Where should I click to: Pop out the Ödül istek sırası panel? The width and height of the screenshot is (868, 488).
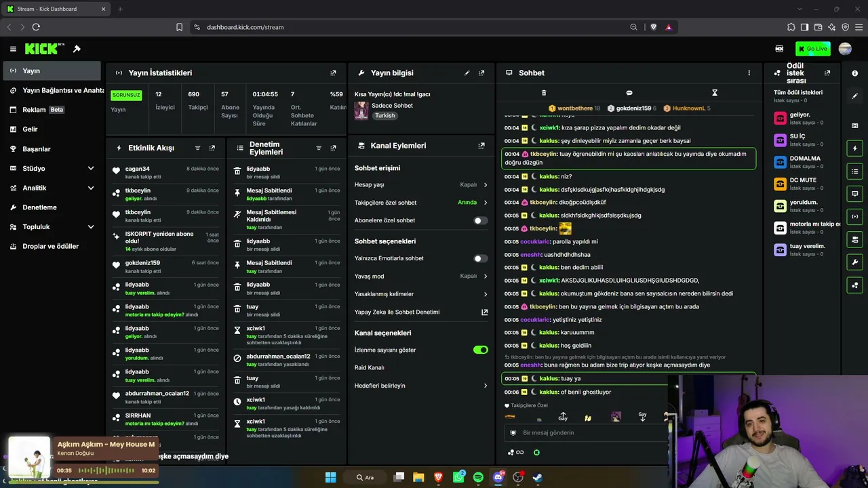pyautogui.click(x=827, y=73)
